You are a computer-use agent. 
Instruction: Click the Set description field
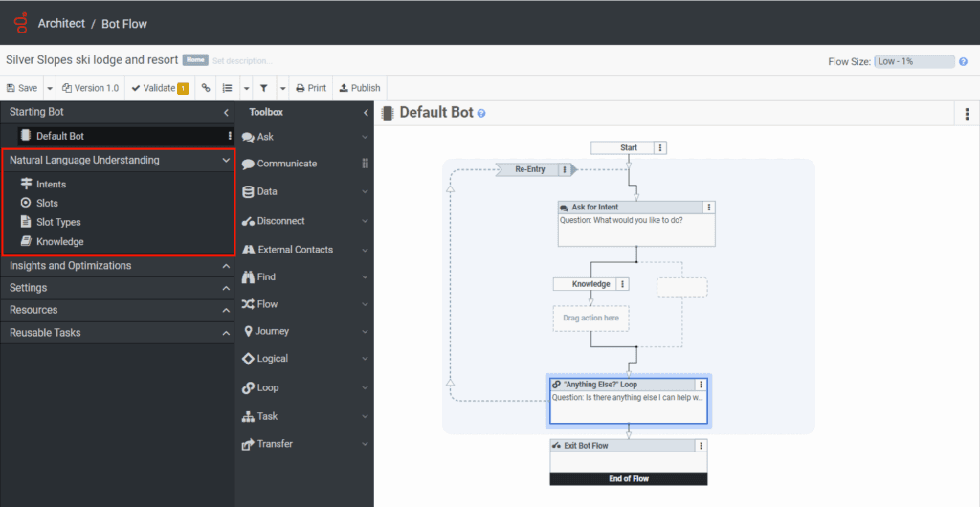pos(242,60)
